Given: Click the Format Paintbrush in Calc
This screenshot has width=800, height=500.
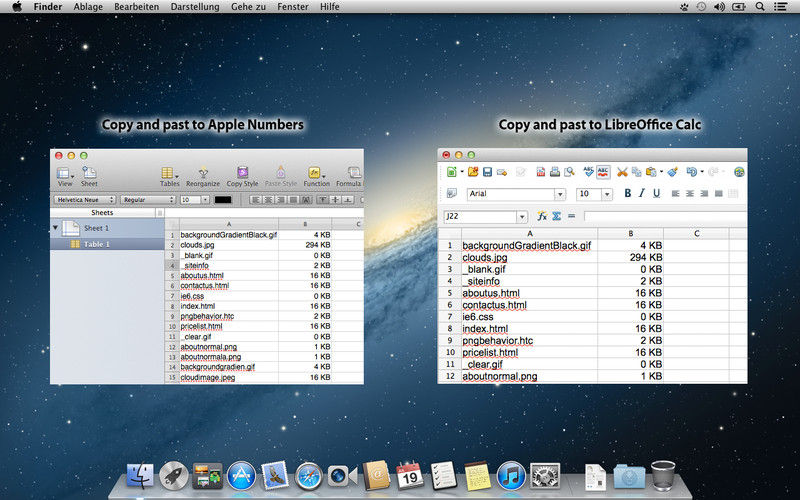Looking at the screenshot, I should coord(672,172).
